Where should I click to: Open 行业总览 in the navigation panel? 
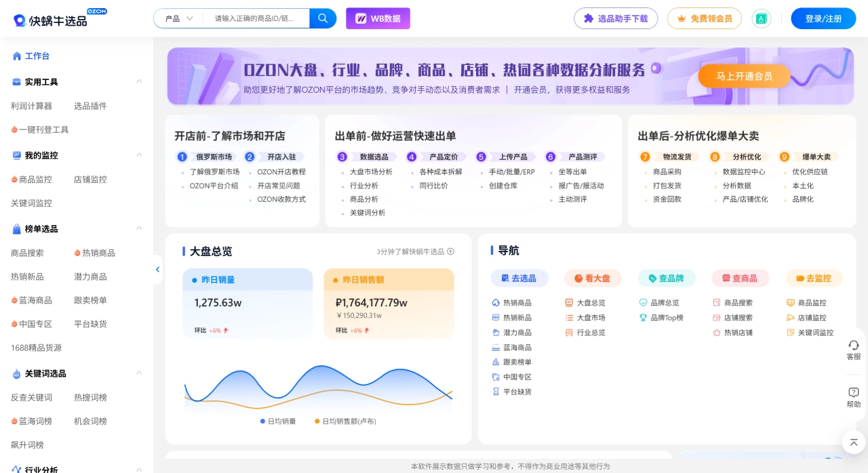tap(585, 333)
